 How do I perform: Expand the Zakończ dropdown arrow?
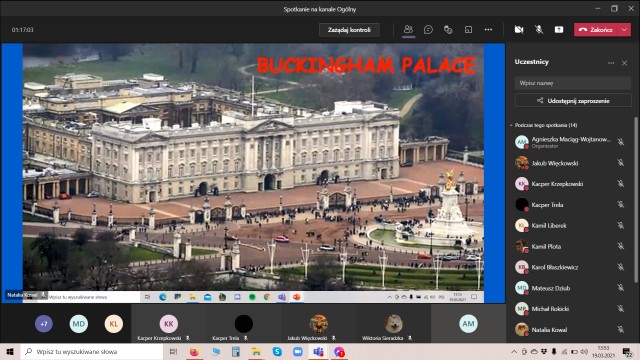624,29
